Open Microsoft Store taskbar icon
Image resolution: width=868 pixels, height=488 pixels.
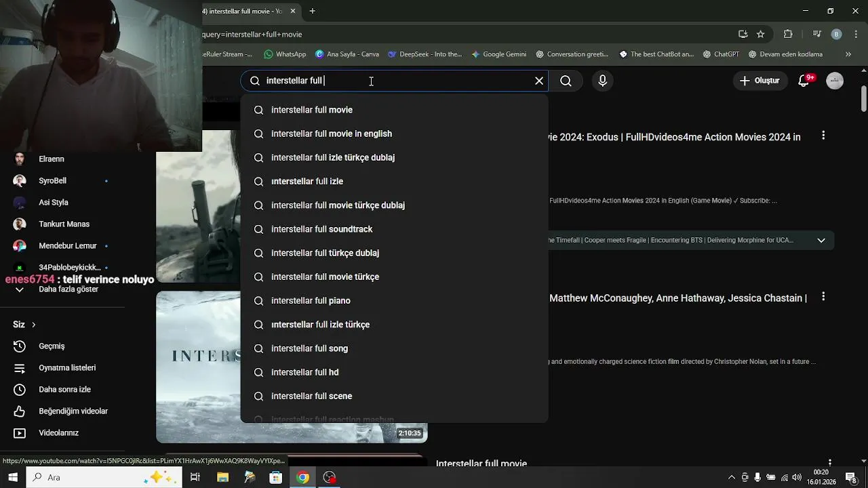tap(276, 477)
